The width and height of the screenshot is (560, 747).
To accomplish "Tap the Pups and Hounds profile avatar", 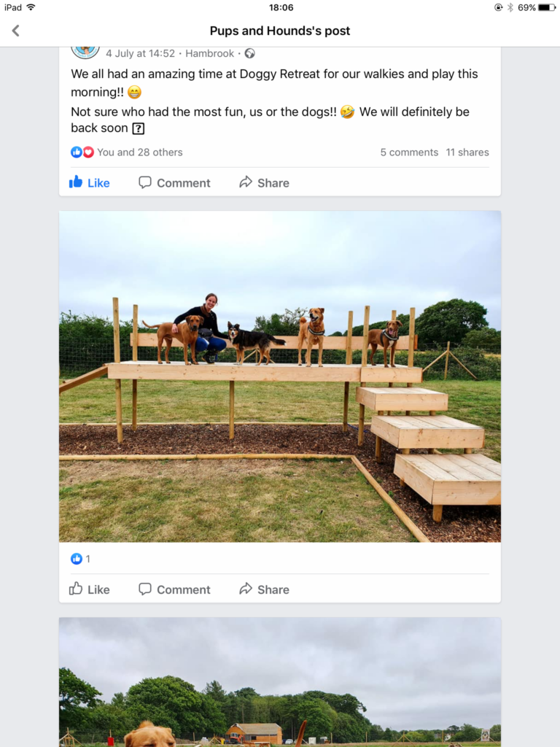I will click(x=85, y=51).
